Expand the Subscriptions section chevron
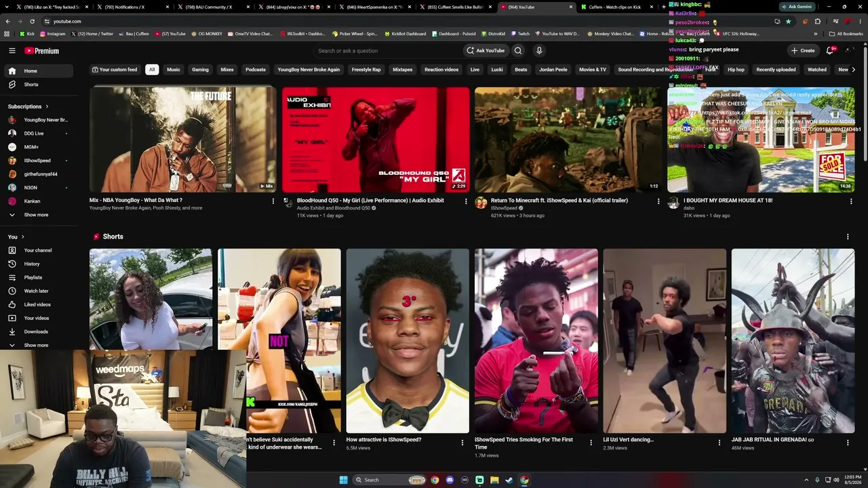 [47, 106]
